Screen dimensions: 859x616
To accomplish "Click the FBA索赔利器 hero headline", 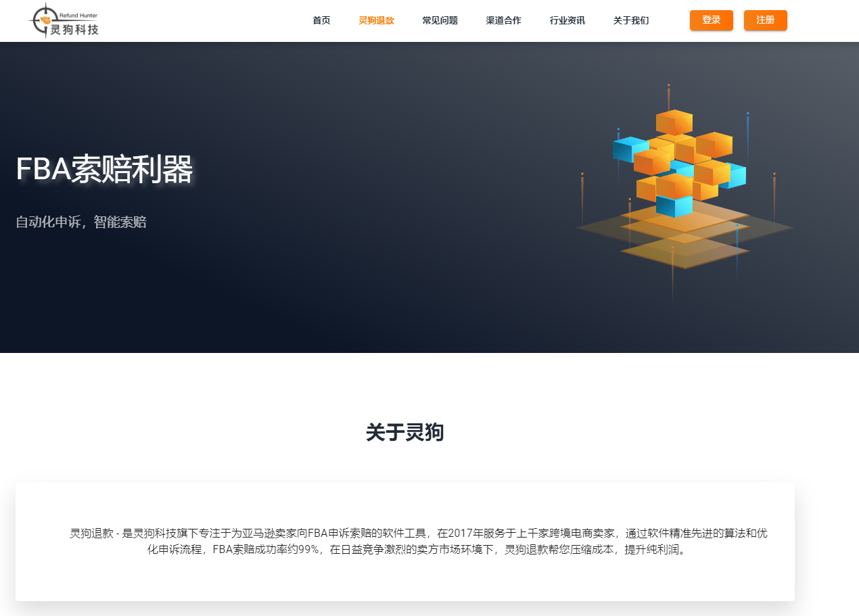I will click(x=104, y=169).
